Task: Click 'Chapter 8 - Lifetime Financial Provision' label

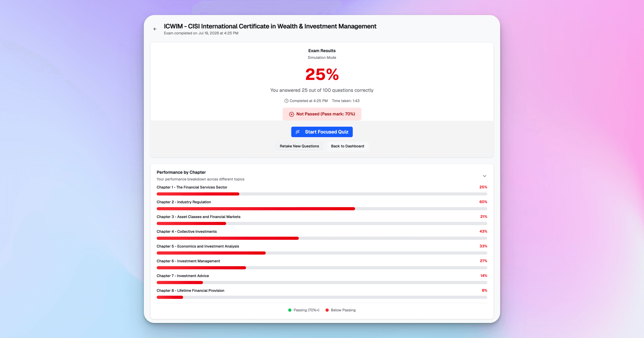Action: point(191,291)
